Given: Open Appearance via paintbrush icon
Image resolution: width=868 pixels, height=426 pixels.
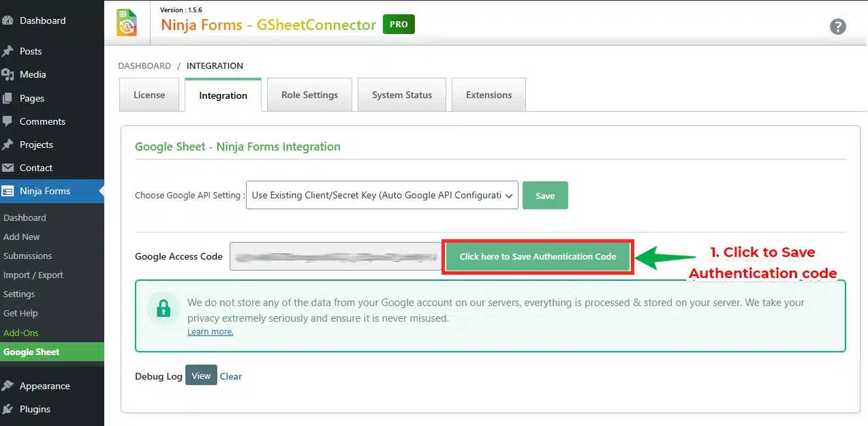Looking at the screenshot, I should tap(8, 386).
